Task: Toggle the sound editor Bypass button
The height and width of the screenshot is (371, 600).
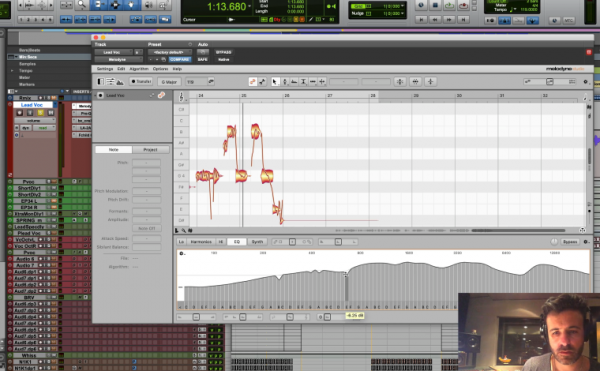Action: [570, 242]
